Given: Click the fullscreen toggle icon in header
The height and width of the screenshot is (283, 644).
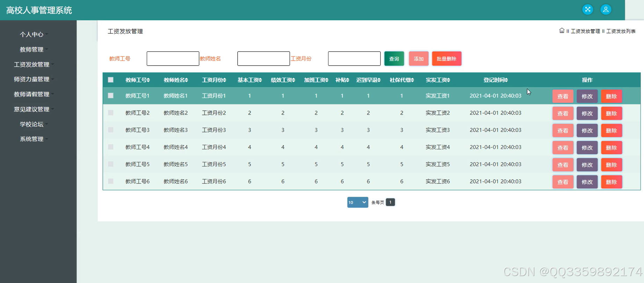Looking at the screenshot, I should [588, 9].
